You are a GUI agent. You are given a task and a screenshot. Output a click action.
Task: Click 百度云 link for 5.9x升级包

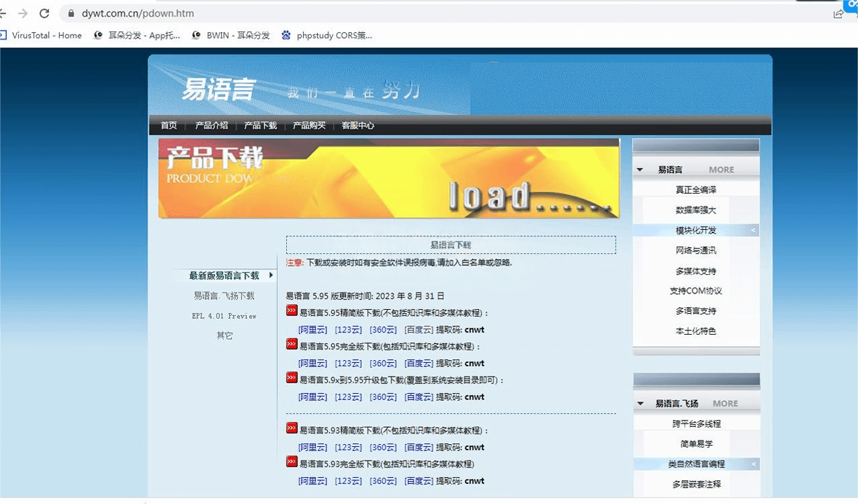pos(419,397)
